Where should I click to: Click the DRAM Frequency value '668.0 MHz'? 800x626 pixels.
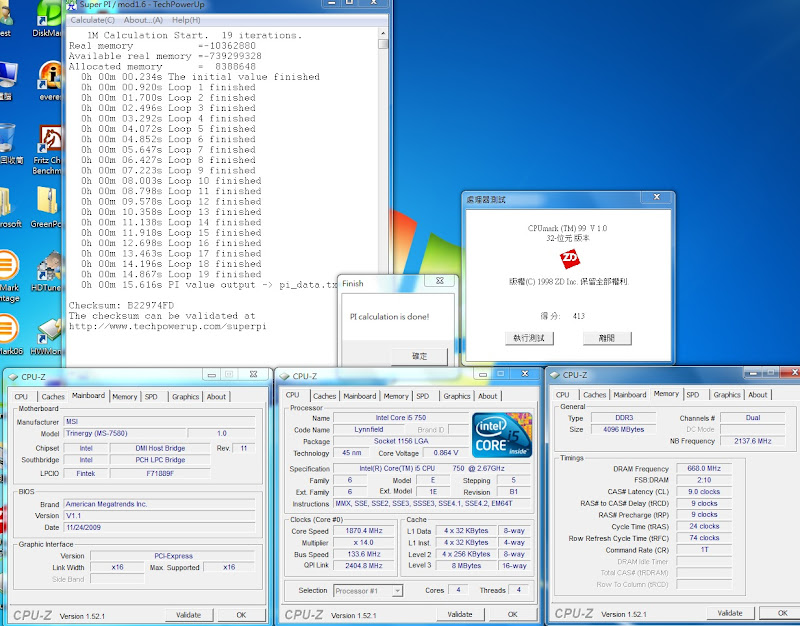coord(704,468)
